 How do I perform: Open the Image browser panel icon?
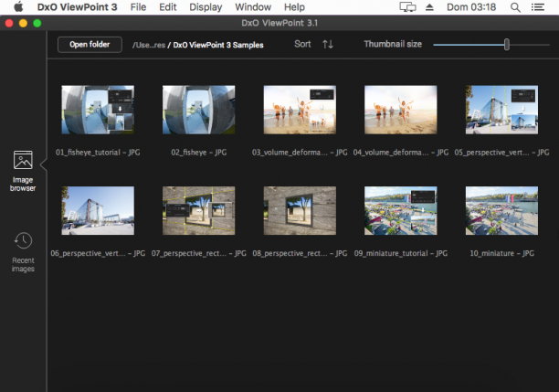[x=23, y=159]
